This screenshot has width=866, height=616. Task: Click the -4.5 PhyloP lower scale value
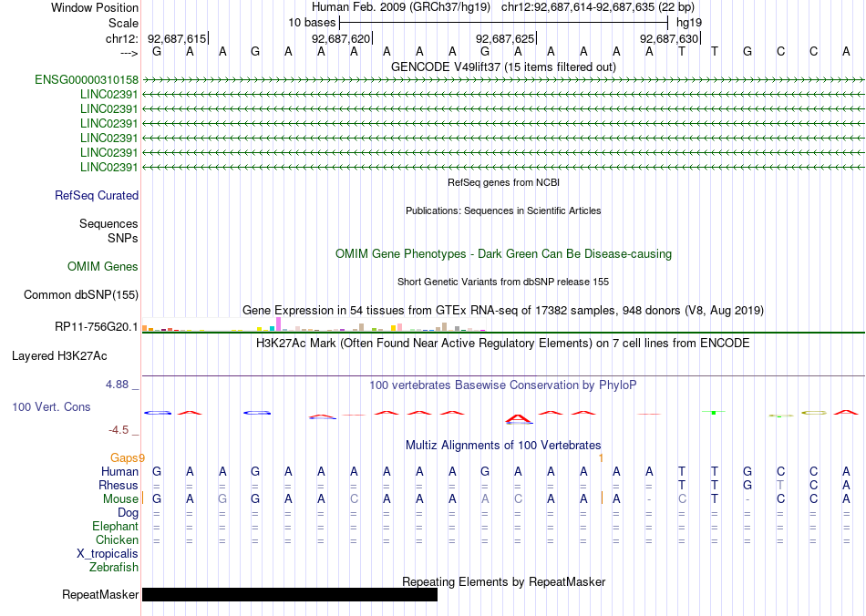(x=119, y=430)
